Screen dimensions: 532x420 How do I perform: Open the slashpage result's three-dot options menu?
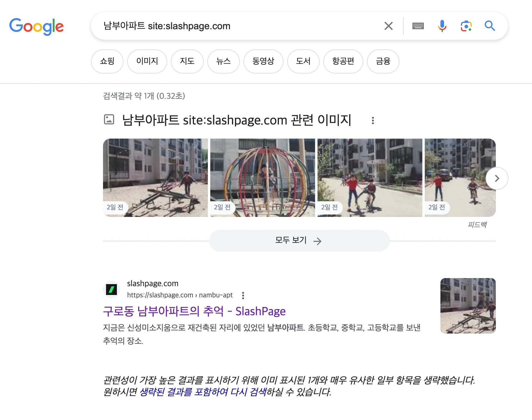(243, 295)
